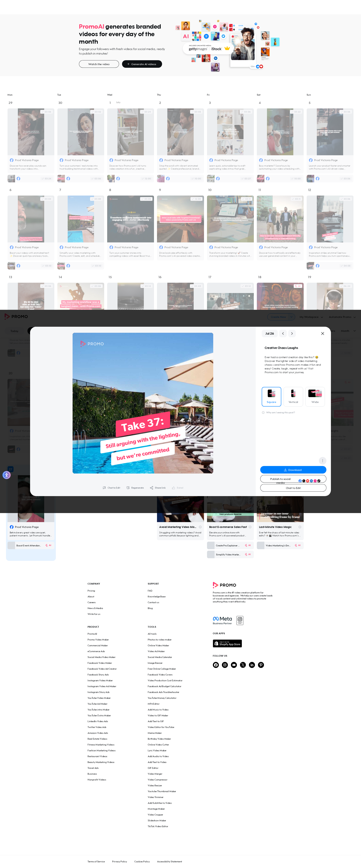Click the blue Download button

point(293,470)
